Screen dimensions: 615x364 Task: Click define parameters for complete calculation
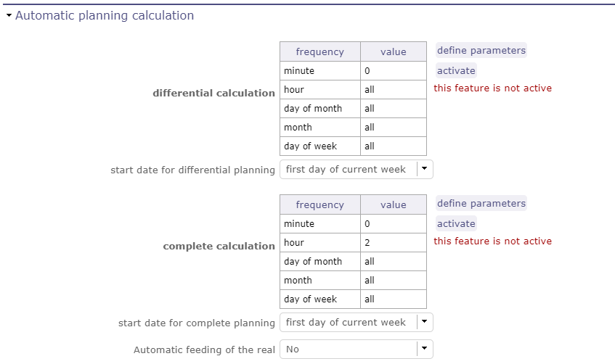pos(481,204)
